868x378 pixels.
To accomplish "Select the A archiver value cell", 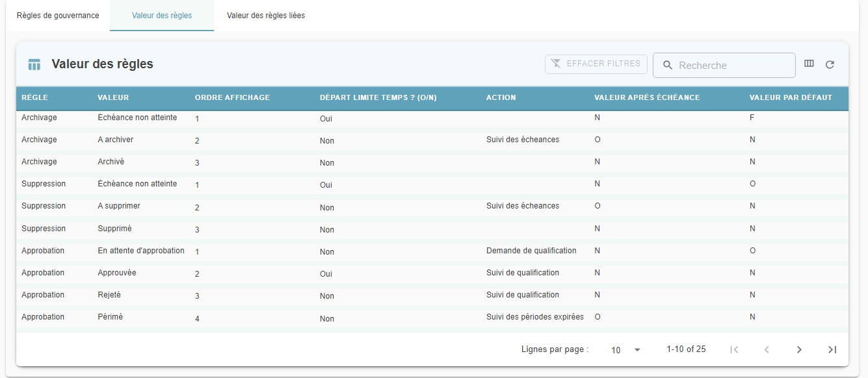I will coord(115,140).
